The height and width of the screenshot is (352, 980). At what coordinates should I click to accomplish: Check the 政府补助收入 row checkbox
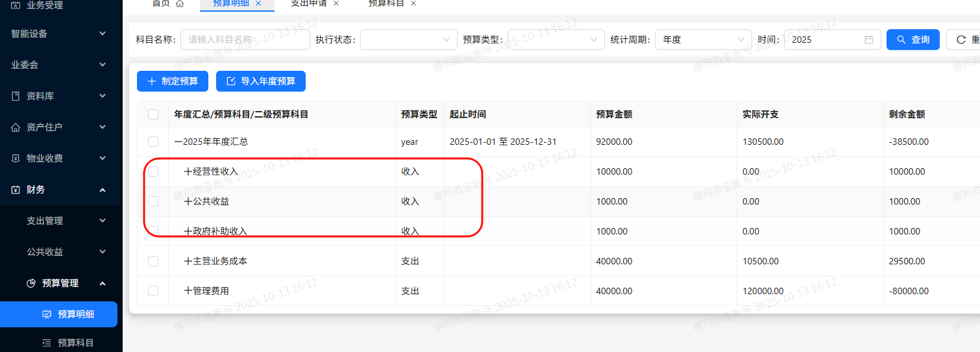tap(153, 231)
